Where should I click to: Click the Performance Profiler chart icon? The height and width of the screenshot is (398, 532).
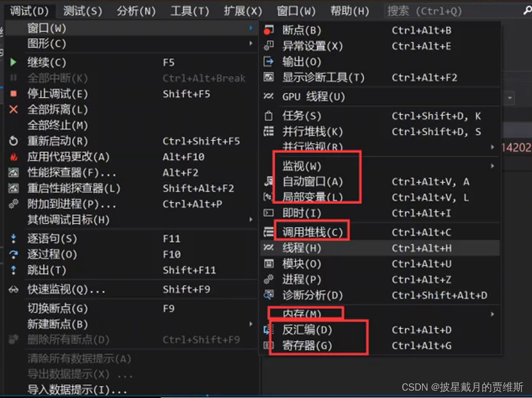coord(14,173)
